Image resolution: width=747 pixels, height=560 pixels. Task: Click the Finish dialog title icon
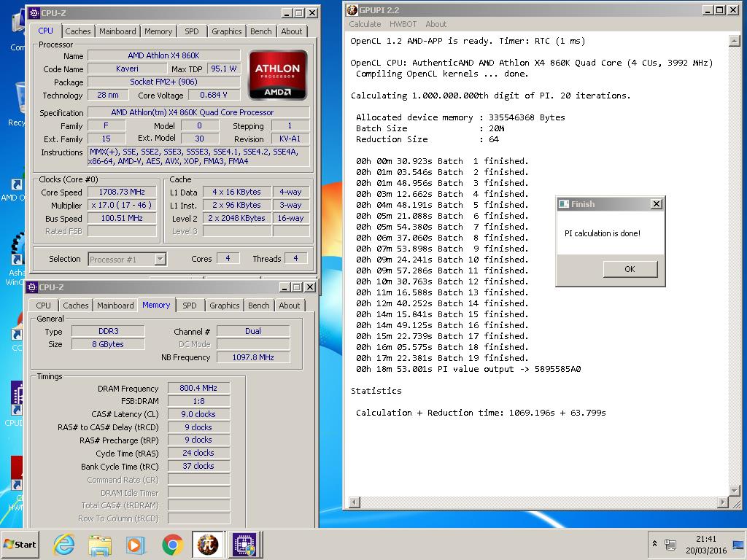[564, 204]
